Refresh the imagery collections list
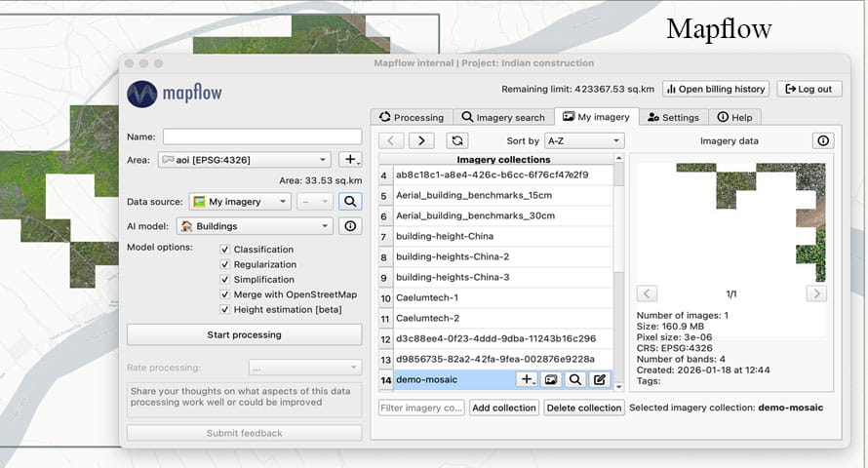 point(457,140)
